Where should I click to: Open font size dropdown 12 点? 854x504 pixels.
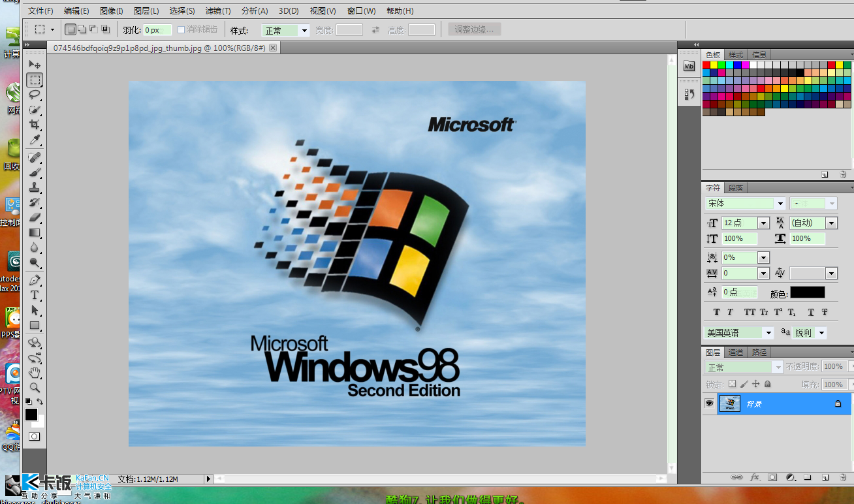tap(763, 223)
